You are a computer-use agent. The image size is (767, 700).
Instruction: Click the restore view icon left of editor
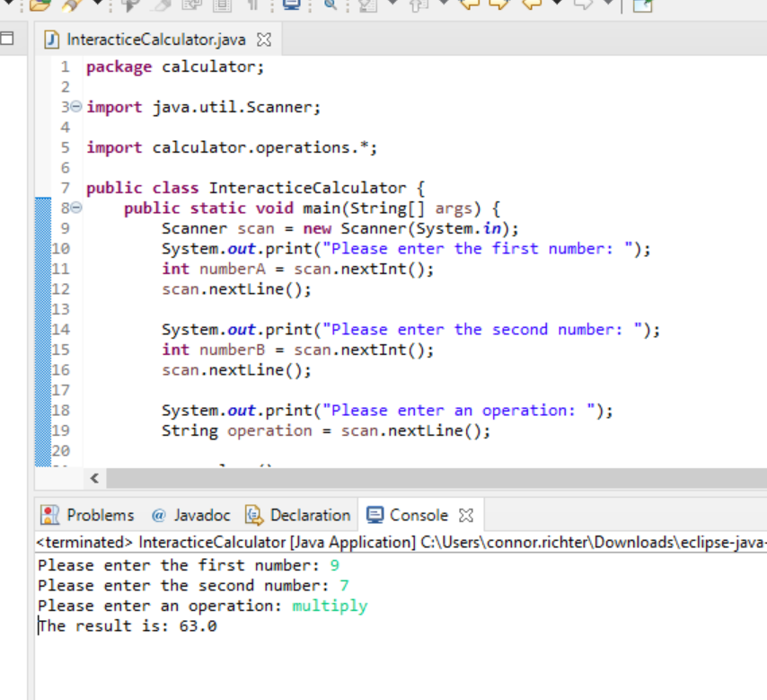click(x=7, y=38)
